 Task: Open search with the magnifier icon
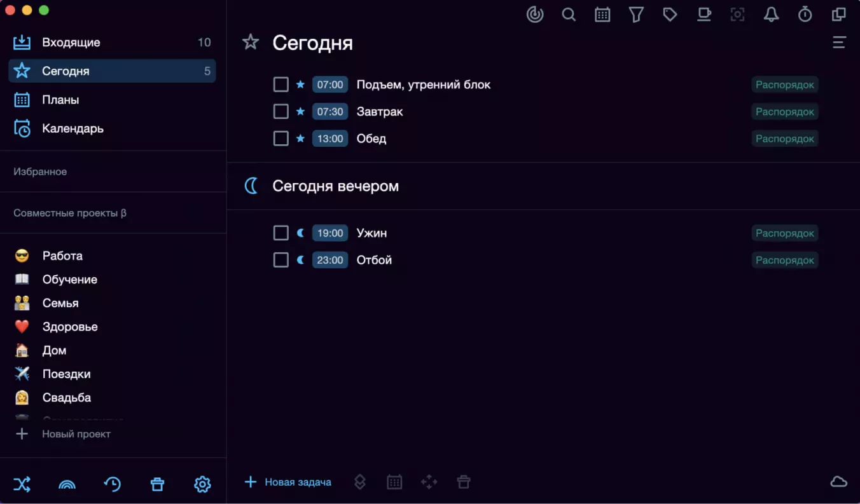click(x=569, y=15)
